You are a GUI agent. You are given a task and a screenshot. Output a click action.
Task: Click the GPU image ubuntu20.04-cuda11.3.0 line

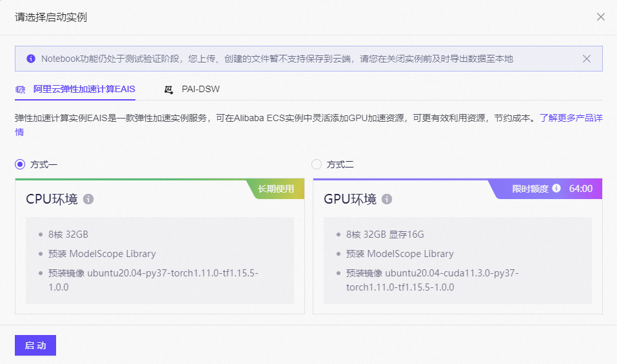point(433,280)
